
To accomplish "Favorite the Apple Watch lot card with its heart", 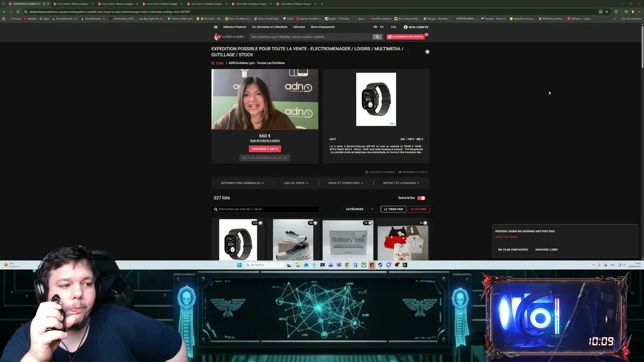I will tap(260, 223).
